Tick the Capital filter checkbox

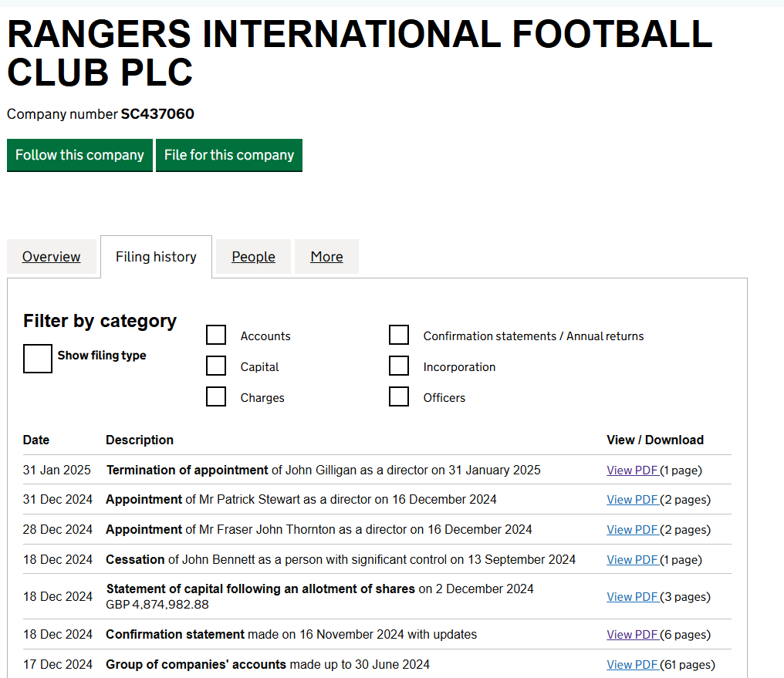pos(216,366)
